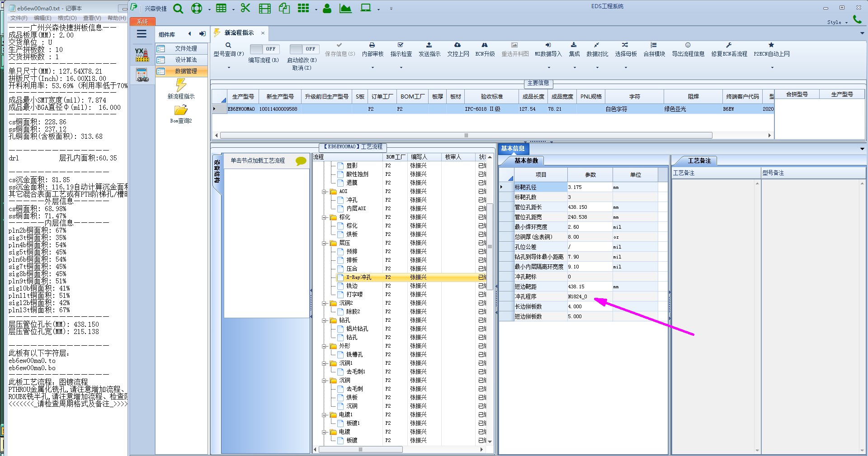Open the Bom查询2 folder icon

pos(181,110)
